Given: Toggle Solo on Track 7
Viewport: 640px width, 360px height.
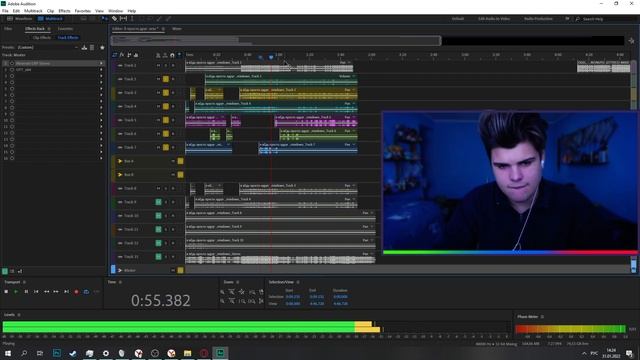Looking at the screenshot, I should pyautogui.click(x=166, y=147).
